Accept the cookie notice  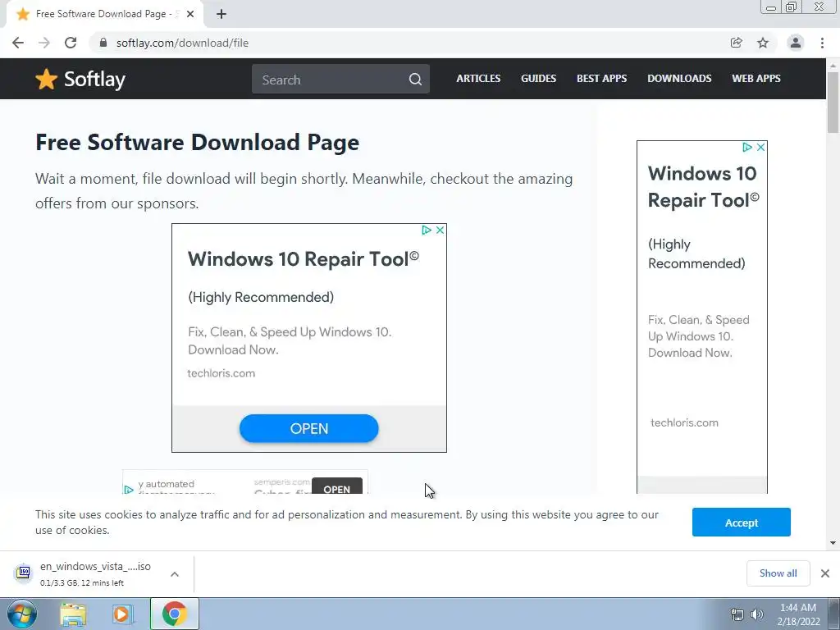pos(741,523)
